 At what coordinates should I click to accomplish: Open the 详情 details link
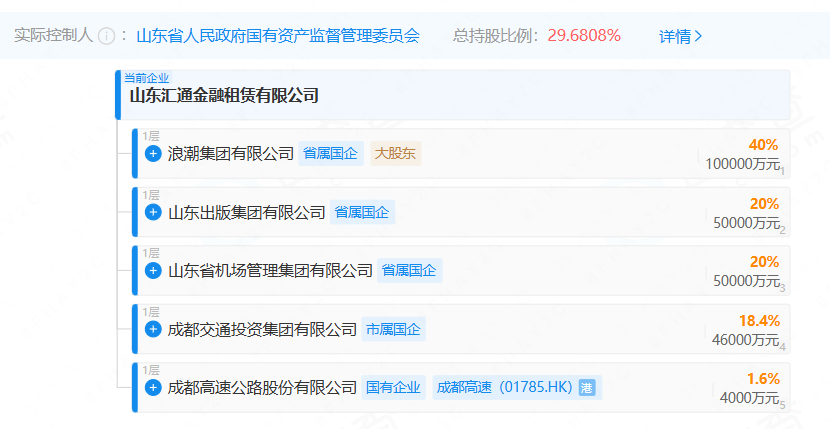click(680, 36)
